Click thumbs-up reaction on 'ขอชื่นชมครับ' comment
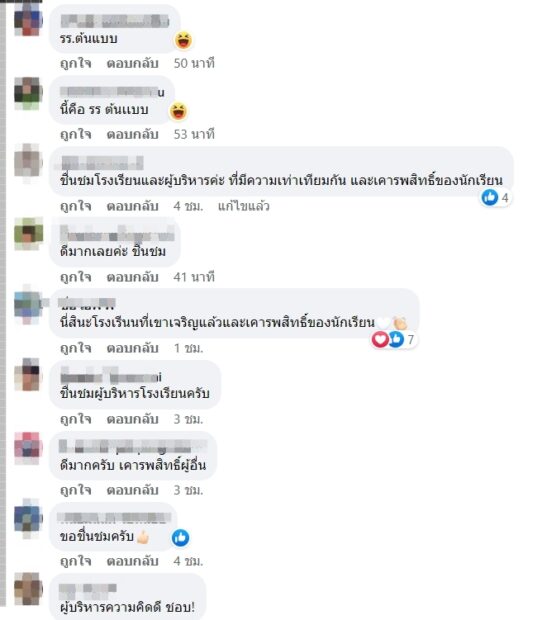 click(x=181, y=538)
